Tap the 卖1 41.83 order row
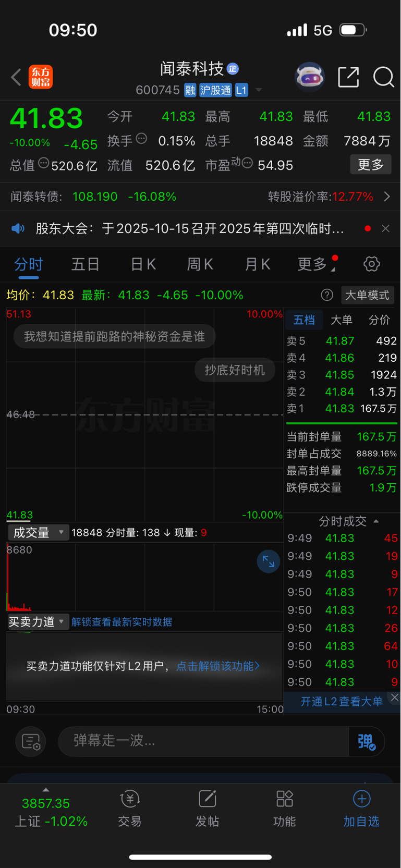Viewport: 401px width, 868px height. 342,408
